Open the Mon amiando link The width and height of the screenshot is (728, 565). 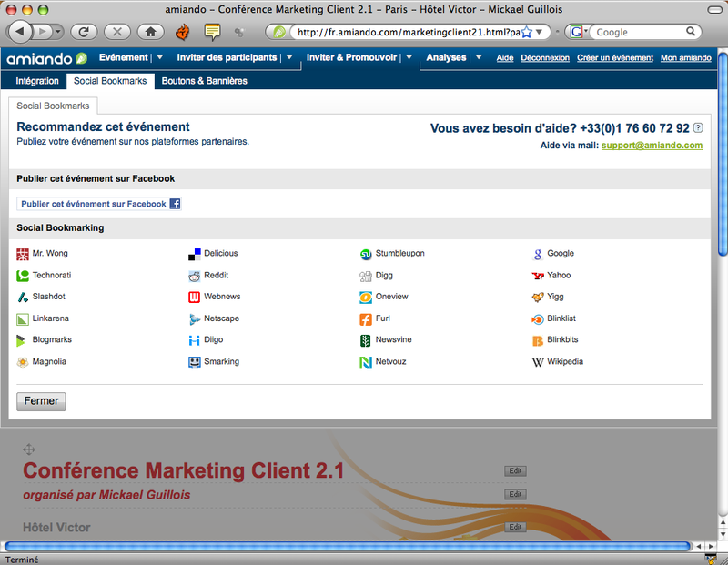[x=686, y=58]
